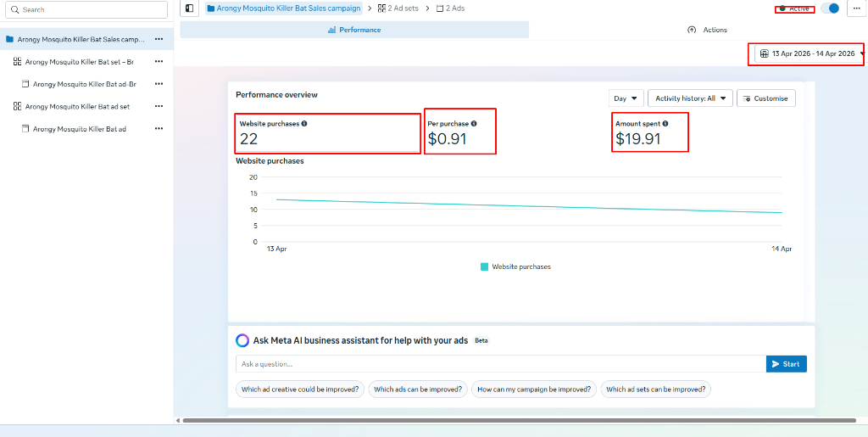Open more options for Arongy Mosquito Killer Bat ad row
868x437 pixels.
click(x=159, y=128)
